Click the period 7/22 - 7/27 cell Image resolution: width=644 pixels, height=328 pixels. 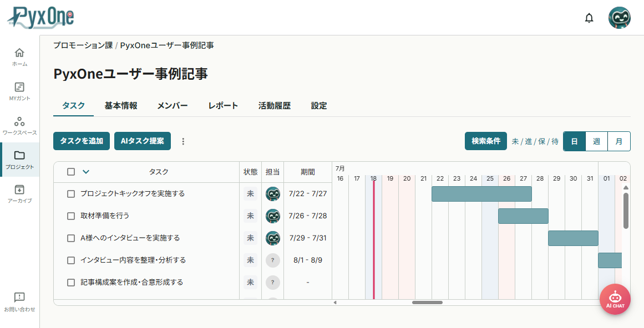tap(308, 194)
